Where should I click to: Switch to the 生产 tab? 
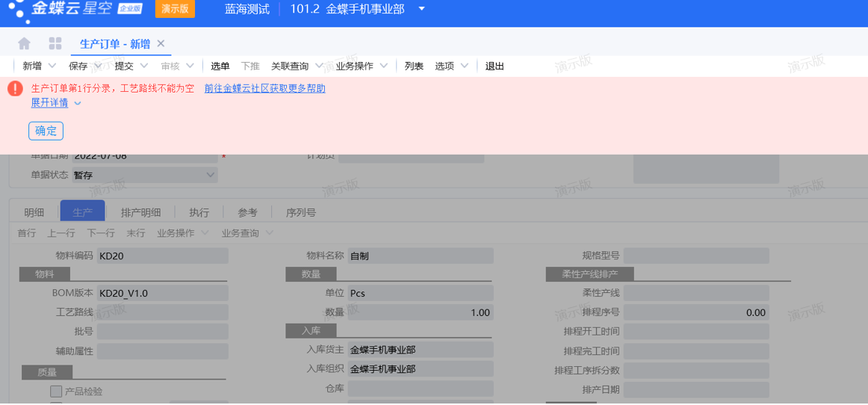click(x=82, y=211)
